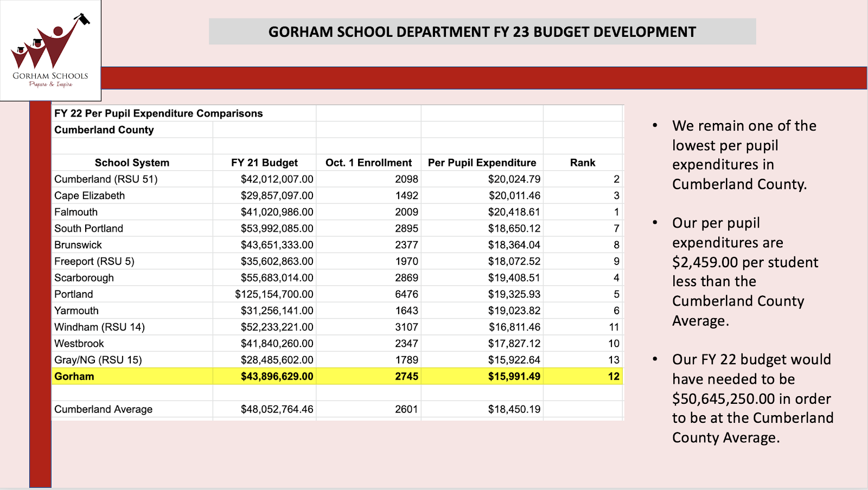Click Gorham's rank value 12

click(x=614, y=376)
